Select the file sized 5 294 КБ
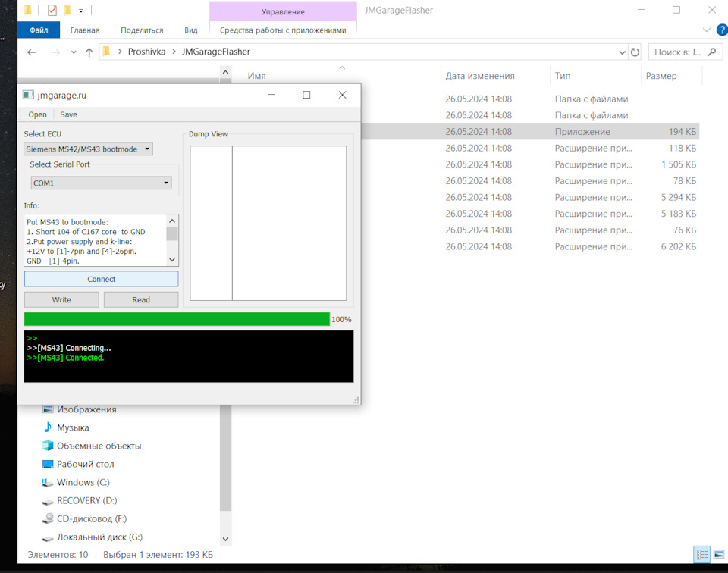The width and height of the screenshot is (728, 573). 529,197
